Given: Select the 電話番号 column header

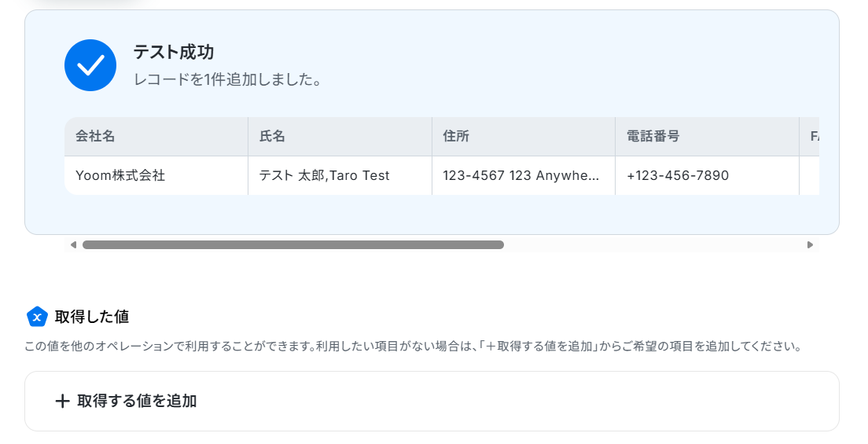Looking at the screenshot, I should tap(708, 136).
